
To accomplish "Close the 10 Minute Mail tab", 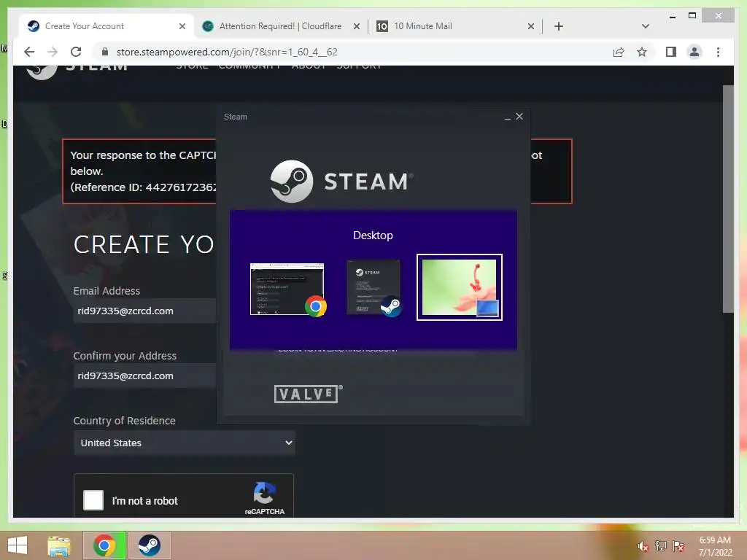I will pos(531,26).
